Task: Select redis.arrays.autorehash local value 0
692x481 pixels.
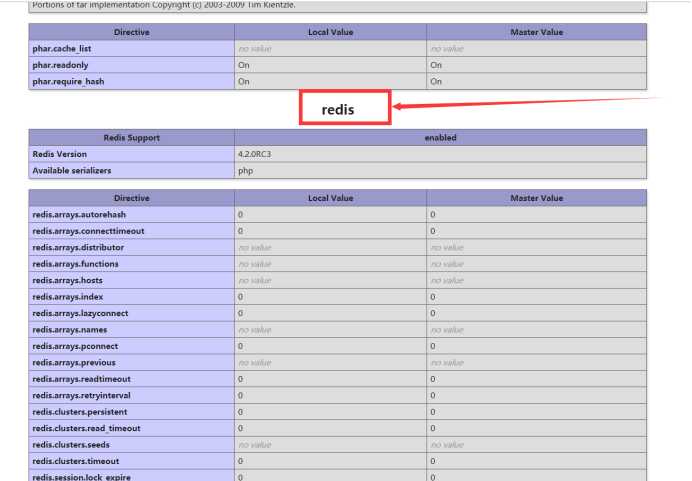Action: (x=241, y=214)
